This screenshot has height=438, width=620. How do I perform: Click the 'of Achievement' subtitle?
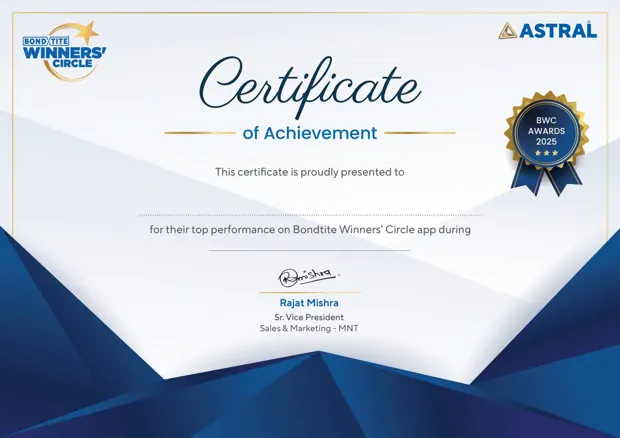point(310,133)
